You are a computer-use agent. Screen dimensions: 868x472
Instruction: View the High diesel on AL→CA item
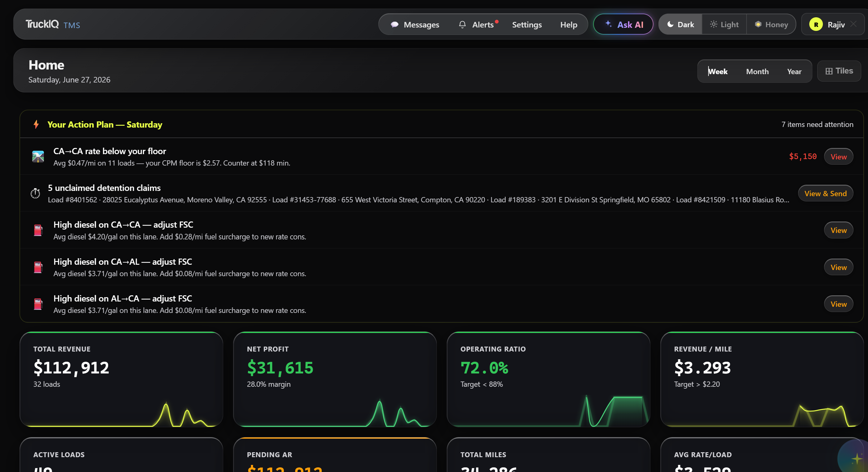point(838,304)
